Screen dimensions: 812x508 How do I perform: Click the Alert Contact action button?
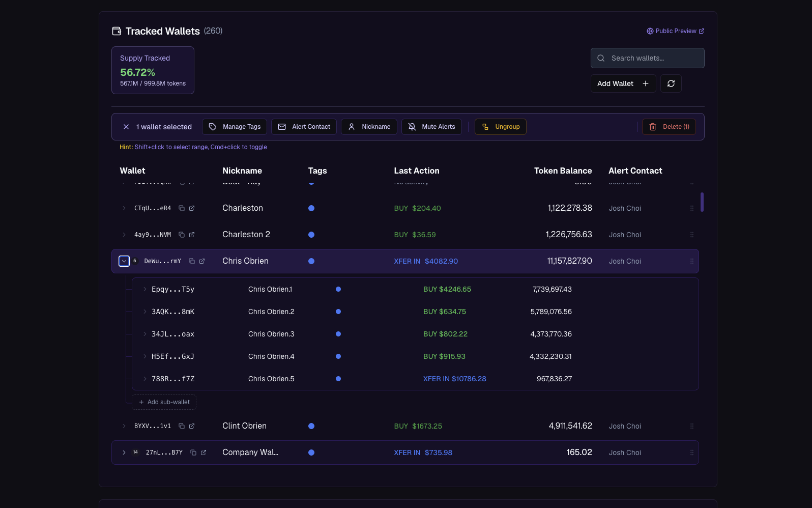click(304, 127)
